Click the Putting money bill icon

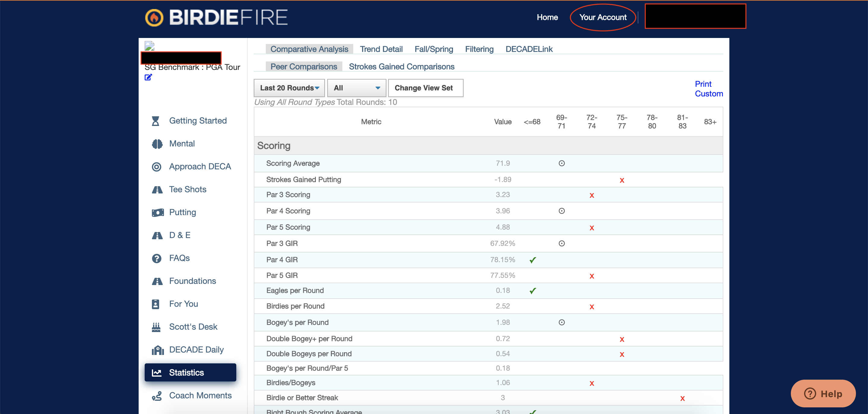(158, 212)
